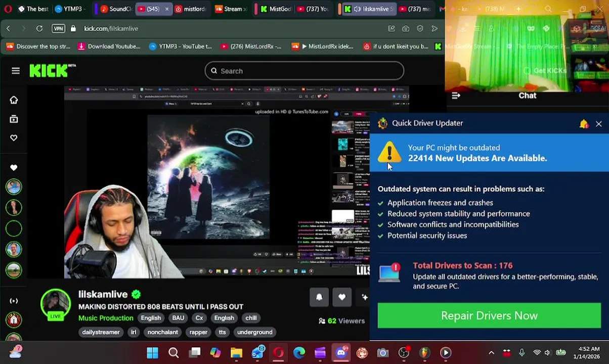The width and height of the screenshot is (609, 364).
Task: Select the BAU tag
Action: [x=178, y=318]
